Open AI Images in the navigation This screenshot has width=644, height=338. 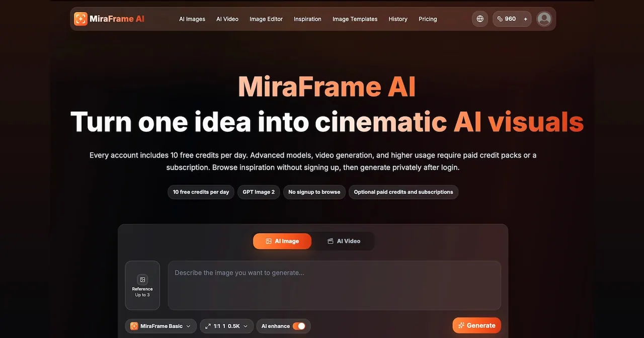(x=192, y=19)
